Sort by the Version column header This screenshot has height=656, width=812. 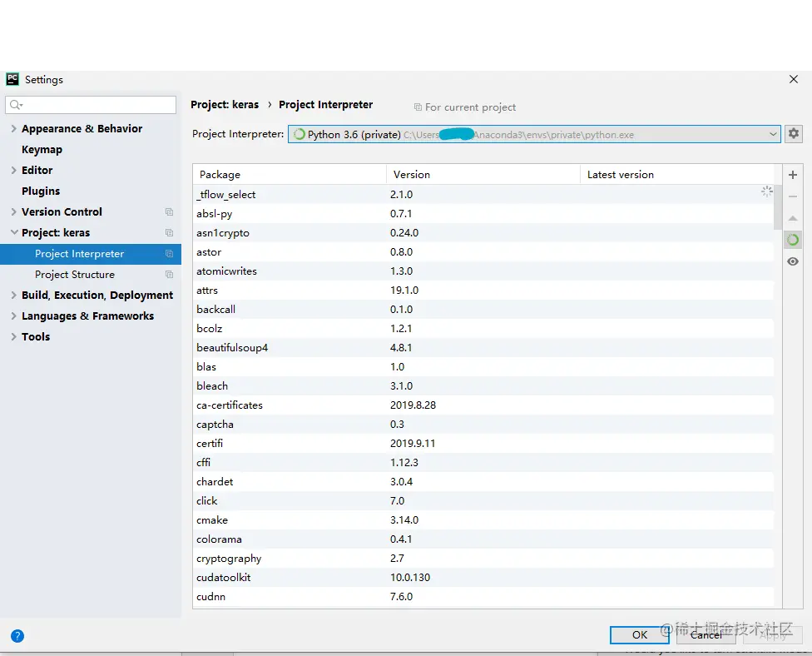pyautogui.click(x=483, y=175)
